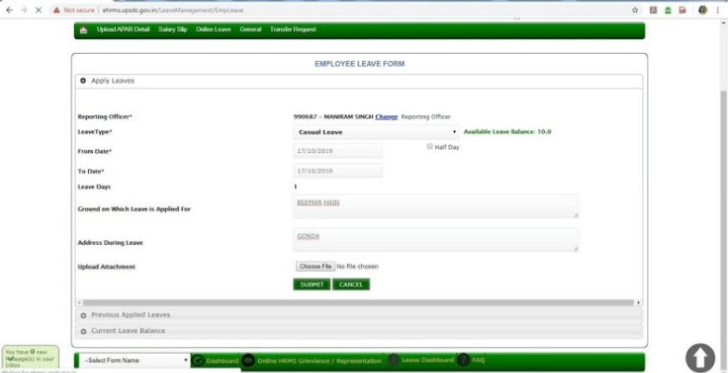Open the LeaveType Casual Leave dropdown

[x=376, y=132]
